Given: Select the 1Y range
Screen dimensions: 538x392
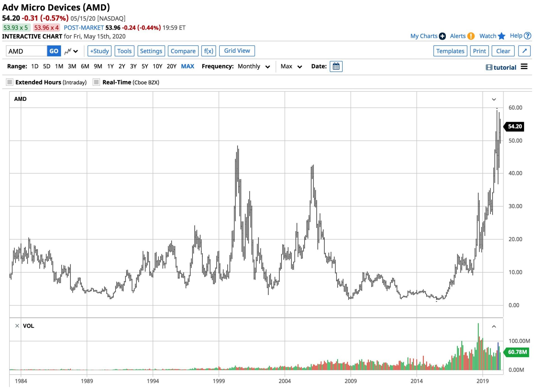Looking at the screenshot, I should (x=110, y=66).
